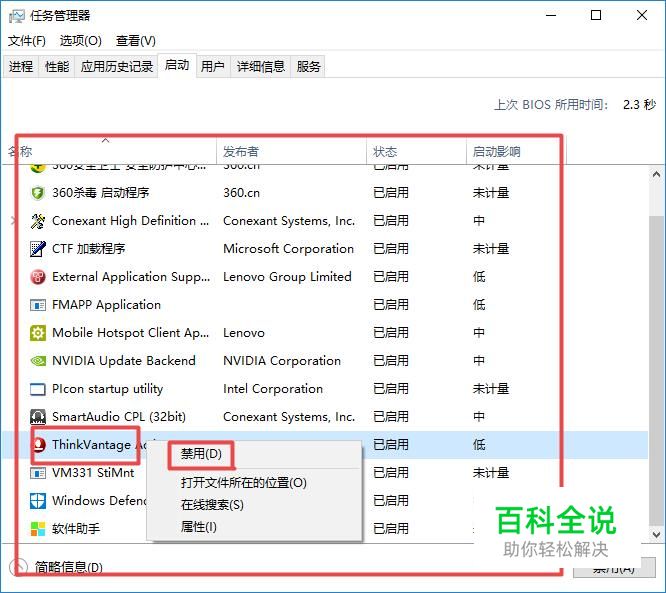This screenshot has width=666, height=593.
Task: Select SmartAudio CPL (32bit) row name
Action: [x=119, y=417]
